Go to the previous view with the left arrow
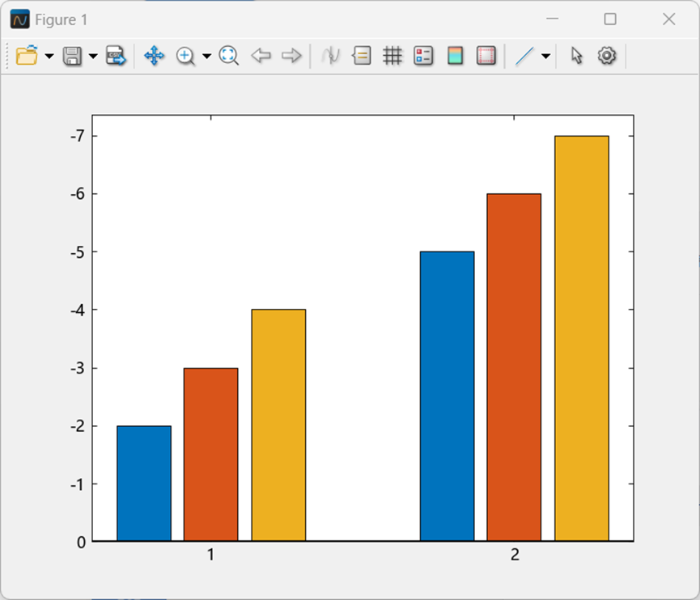The image size is (700, 600). 261,56
